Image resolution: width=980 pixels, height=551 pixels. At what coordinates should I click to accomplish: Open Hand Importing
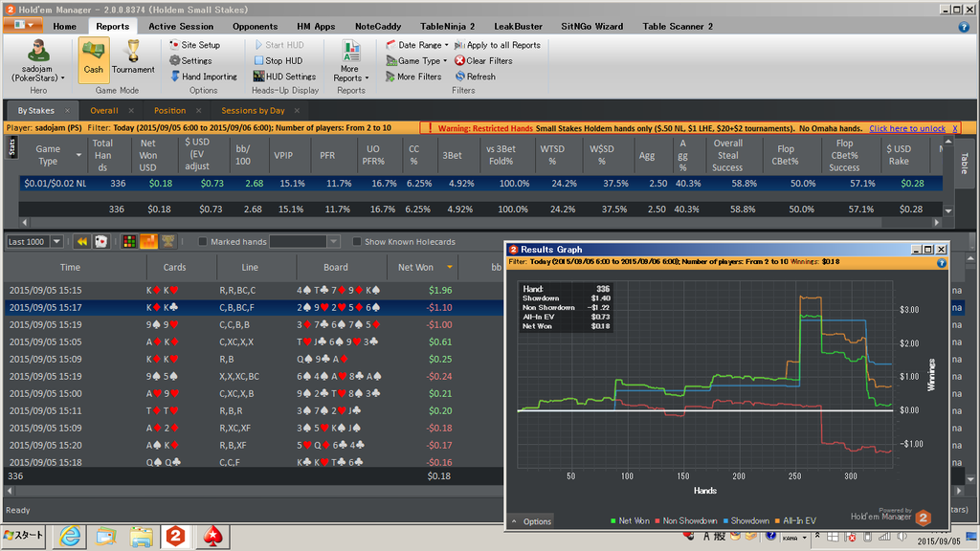204,77
